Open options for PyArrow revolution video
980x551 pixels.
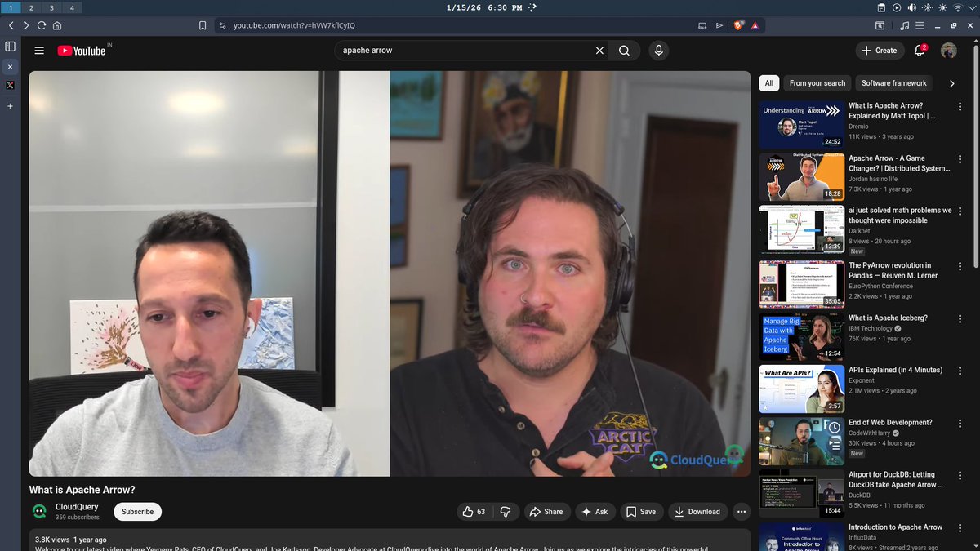pyautogui.click(x=960, y=267)
